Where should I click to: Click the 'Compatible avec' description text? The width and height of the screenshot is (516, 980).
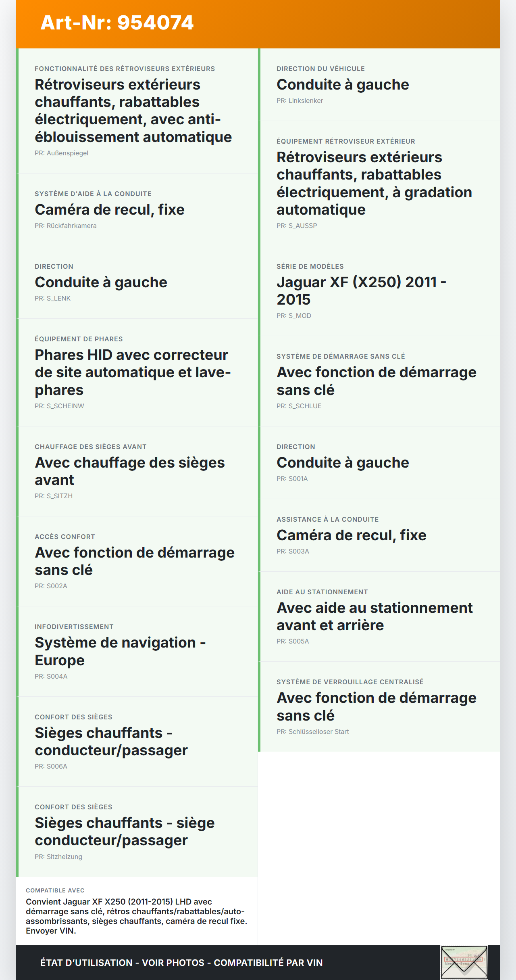[136, 916]
